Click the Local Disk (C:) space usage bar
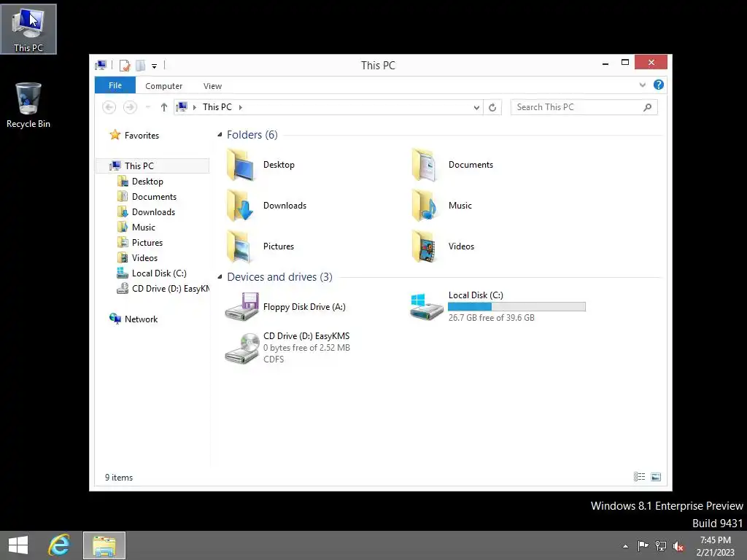This screenshot has height=560, width=747. (x=517, y=307)
